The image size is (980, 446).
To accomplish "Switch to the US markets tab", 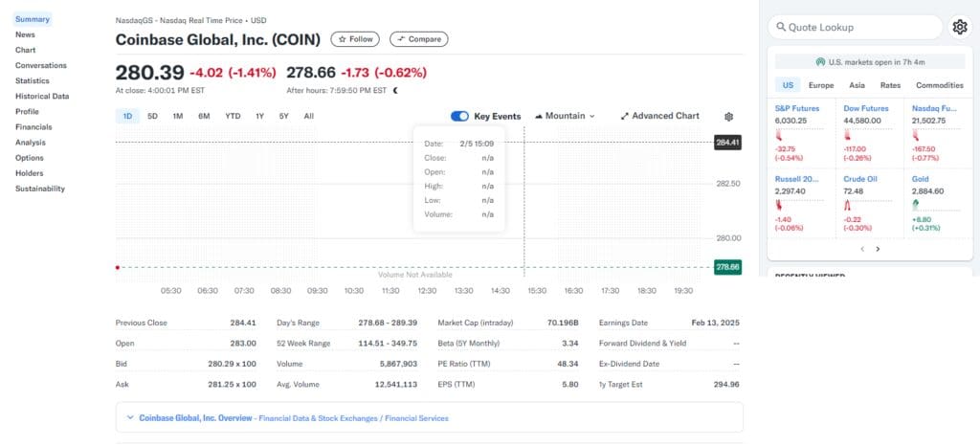I will 788,85.
